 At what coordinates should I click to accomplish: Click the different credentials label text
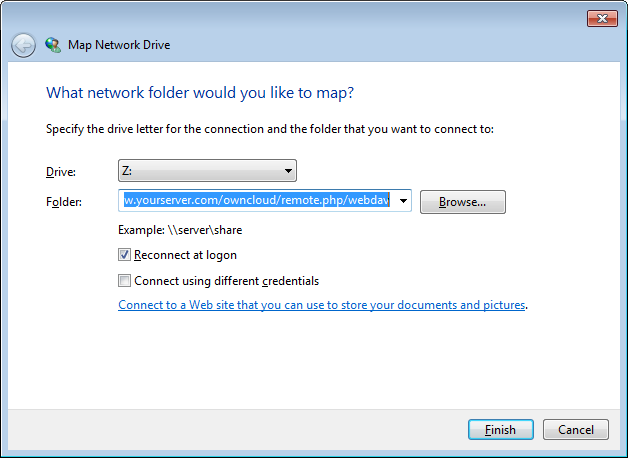(x=226, y=281)
